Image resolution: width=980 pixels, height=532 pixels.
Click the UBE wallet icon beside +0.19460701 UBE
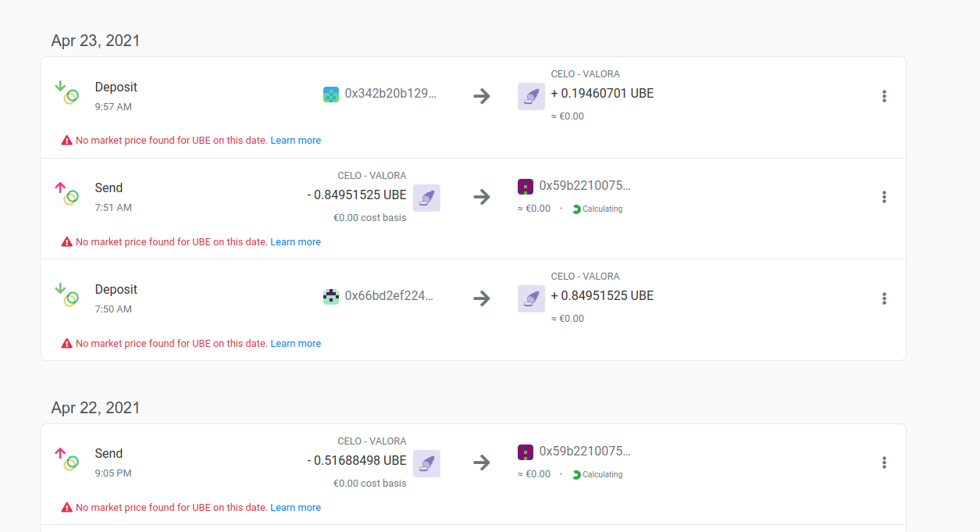531,96
